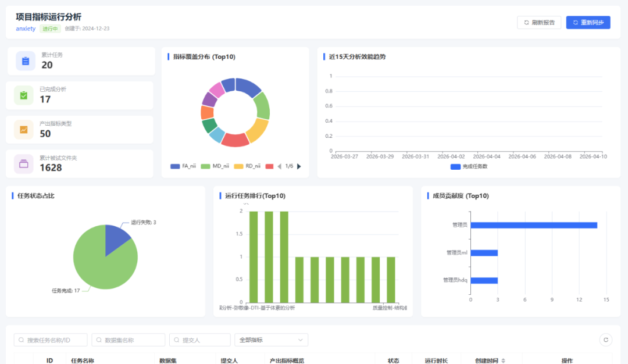Image resolution: width=628 pixels, height=364 pixels.
Task: Sort table by 创建时间 column arrows
Action: coord(504,361)
